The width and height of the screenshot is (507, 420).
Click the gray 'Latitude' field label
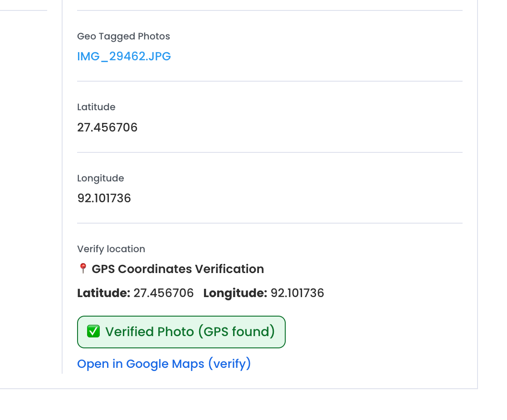pos(96,107)
